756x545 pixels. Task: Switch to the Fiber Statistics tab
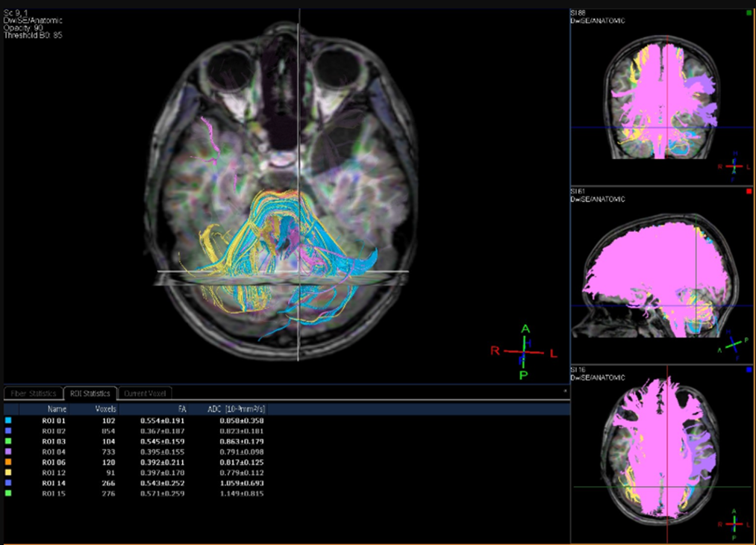(32, 393)
